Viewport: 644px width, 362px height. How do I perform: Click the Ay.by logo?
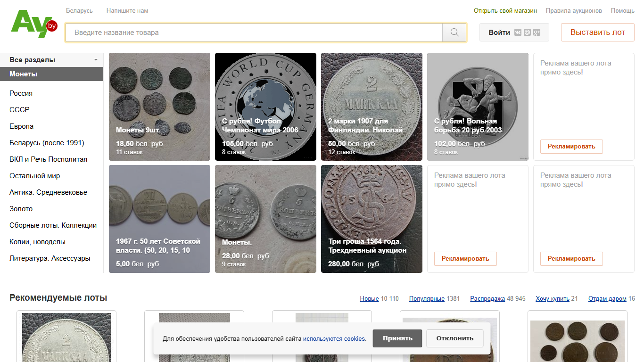click(x=33, y=25)
